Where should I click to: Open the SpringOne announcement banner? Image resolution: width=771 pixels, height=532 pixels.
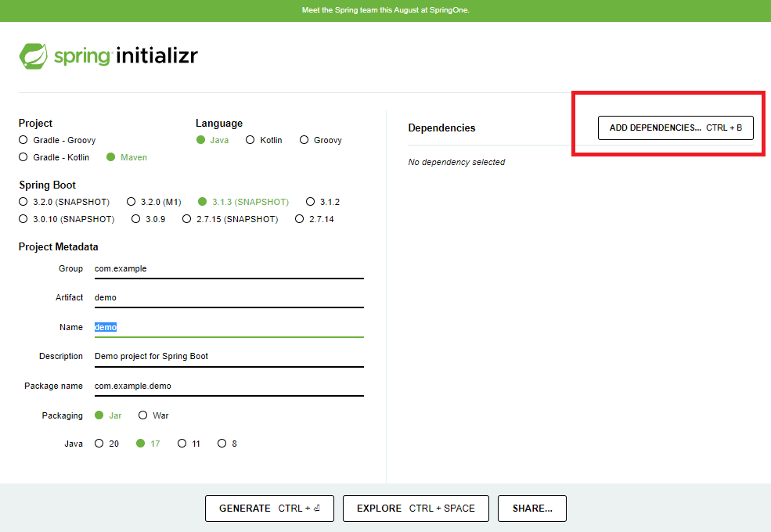click(x=385, y=10)
